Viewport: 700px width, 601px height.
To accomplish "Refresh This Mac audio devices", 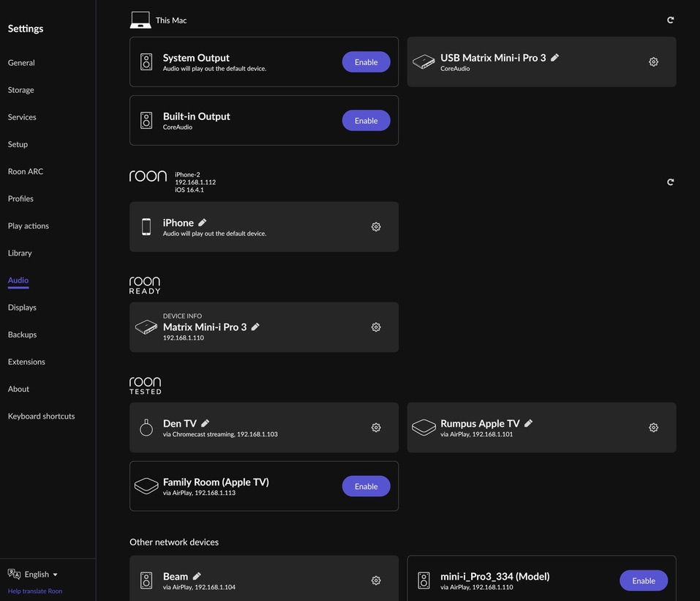I will (670, 20).
